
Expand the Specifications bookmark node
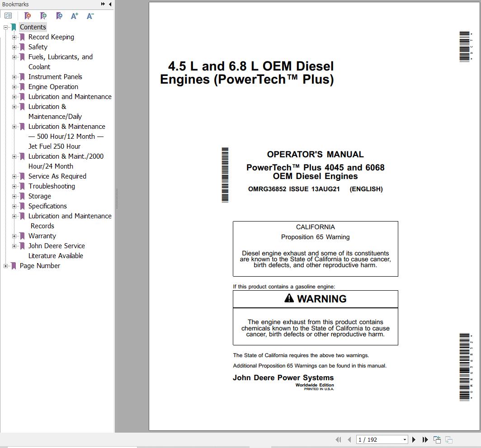(14, 207)
